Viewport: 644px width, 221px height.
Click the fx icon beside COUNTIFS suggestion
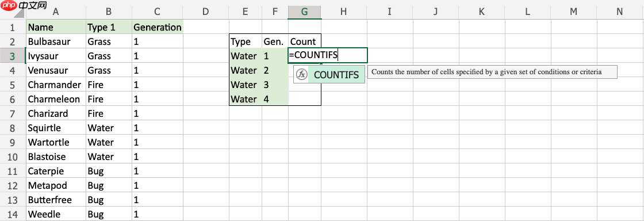tap(302, 74)
